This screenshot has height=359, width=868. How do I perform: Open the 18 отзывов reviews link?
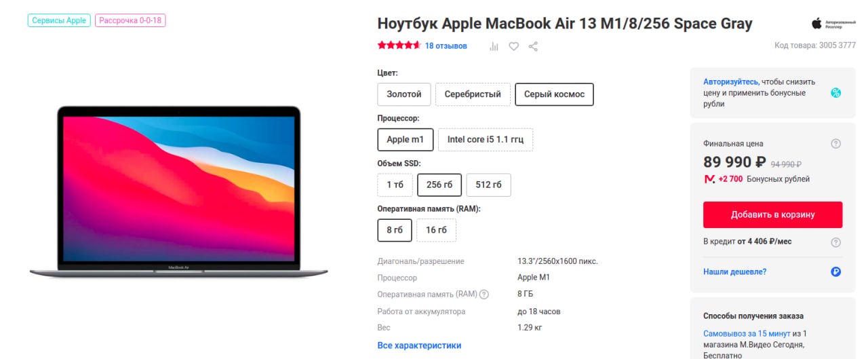point(446,46)
